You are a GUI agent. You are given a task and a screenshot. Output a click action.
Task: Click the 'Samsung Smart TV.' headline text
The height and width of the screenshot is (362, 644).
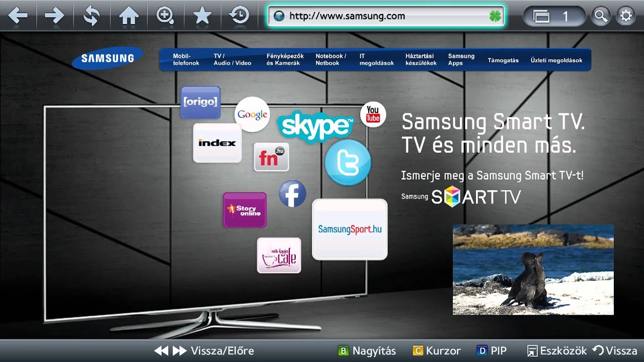click(x=493, y=122)
